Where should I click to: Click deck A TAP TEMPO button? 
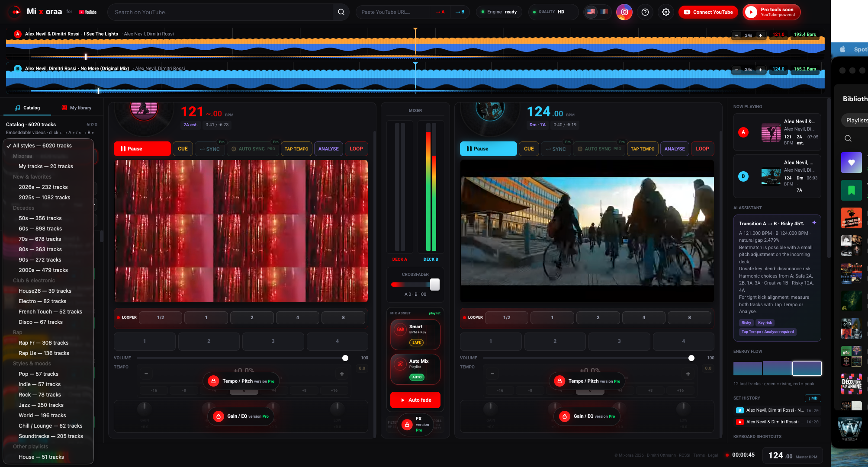(x=296, y=149)
